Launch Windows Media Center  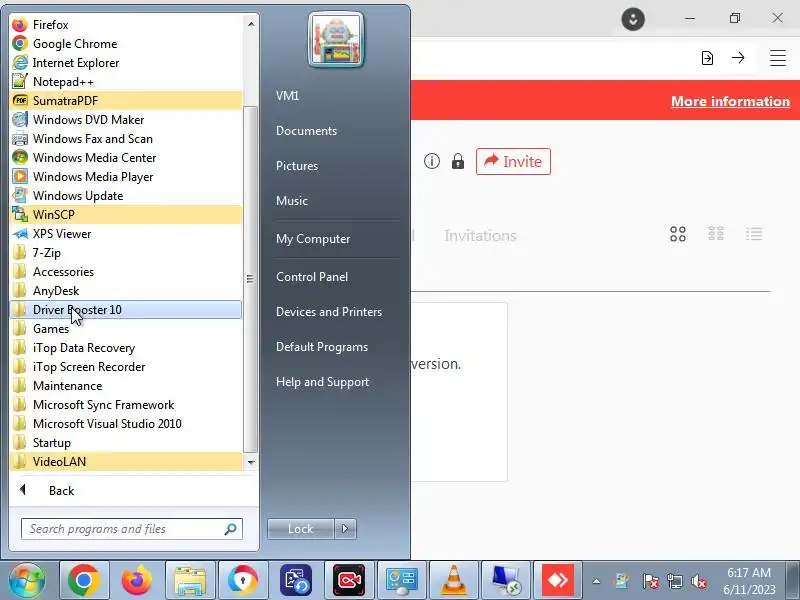[126, 158]
